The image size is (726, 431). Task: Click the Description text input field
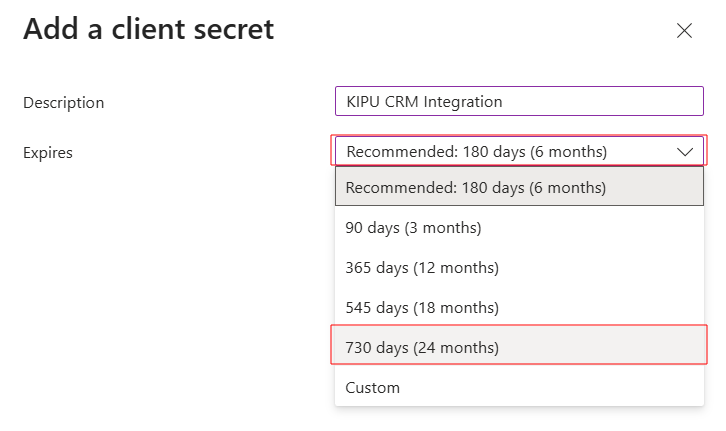point(519,102)
